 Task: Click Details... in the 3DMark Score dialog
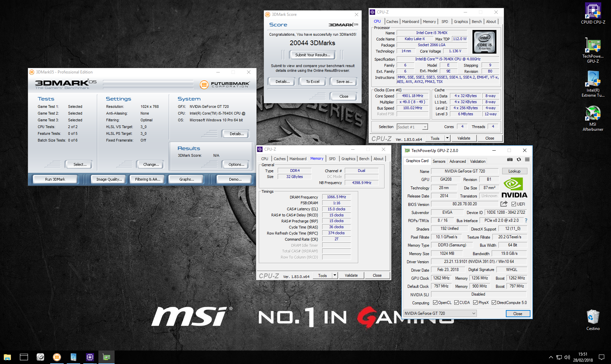282,82
